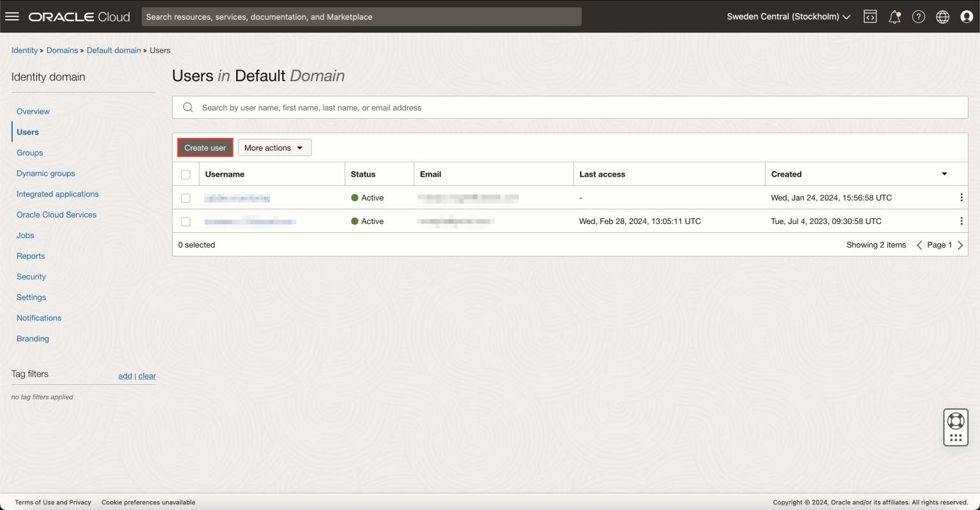The image size is (980, 510).
Task: Click the Create user button
Action: coord(205,147)
